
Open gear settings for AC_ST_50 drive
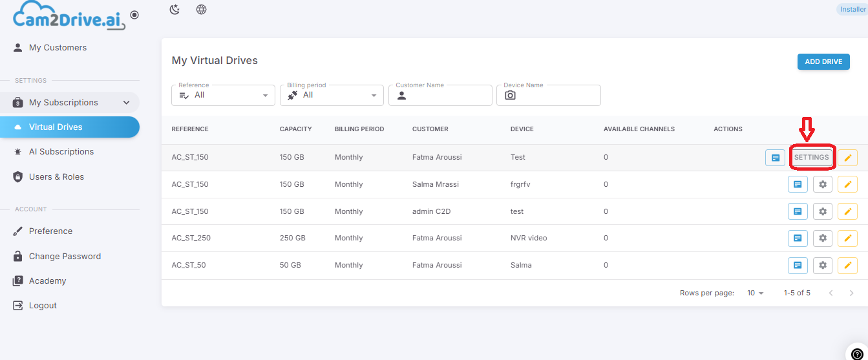pyautogui.click(x=823, y=265)
